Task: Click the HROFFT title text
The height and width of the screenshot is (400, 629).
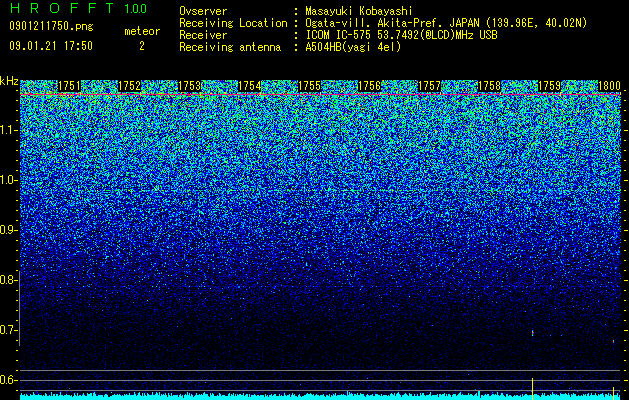Action: pyautogui.click(x=63, y=8)
